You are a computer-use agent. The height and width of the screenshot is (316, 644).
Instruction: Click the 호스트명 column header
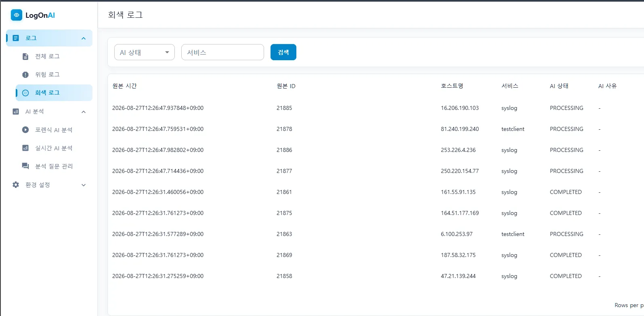tap(452, 86)
